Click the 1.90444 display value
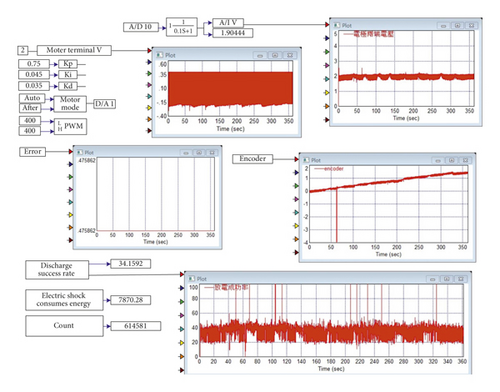 pos(233,33)
